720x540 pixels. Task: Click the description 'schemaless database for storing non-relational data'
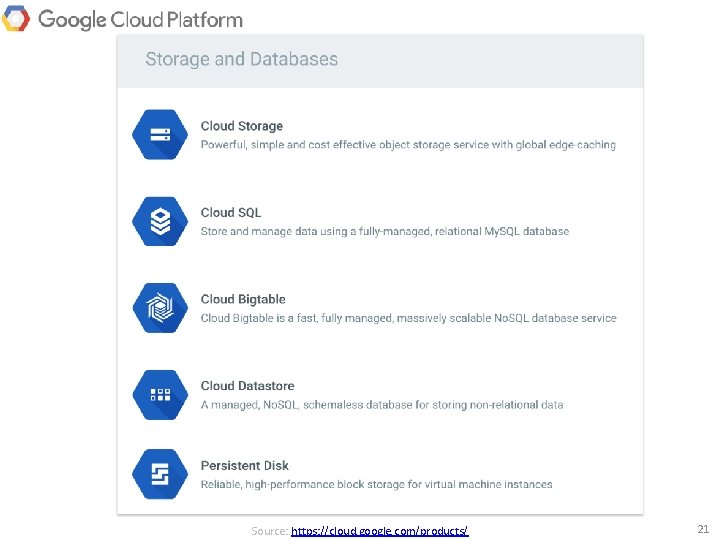[x=382, y=405]
